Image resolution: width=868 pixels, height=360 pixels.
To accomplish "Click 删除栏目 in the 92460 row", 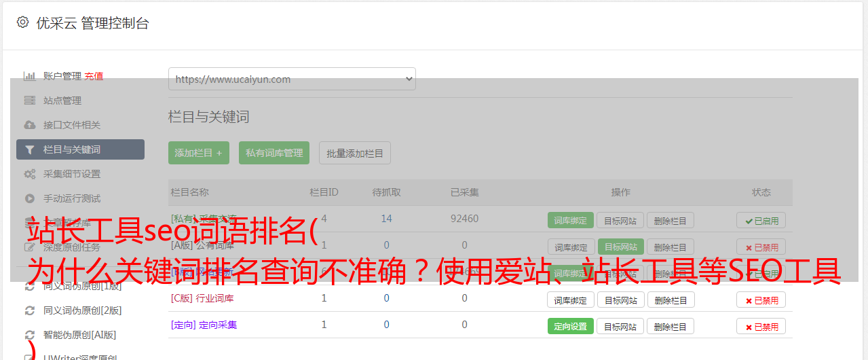I will click(x=671, y=220).
